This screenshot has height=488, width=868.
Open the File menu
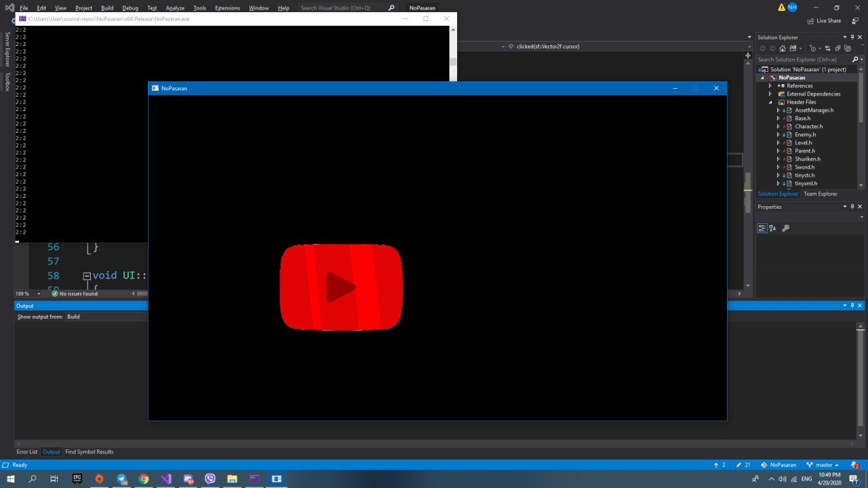click(x=24, y=8)
